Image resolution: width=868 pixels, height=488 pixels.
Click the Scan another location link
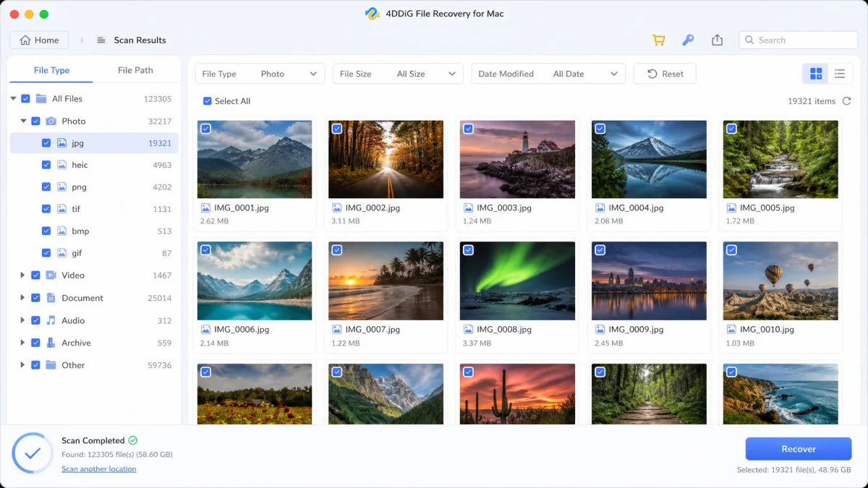click(x=99, y=469)
